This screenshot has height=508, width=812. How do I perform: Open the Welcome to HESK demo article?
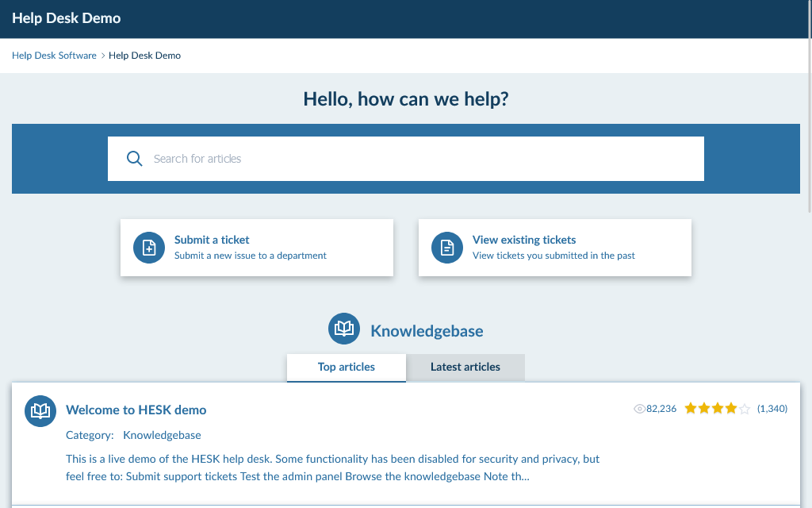136,410
